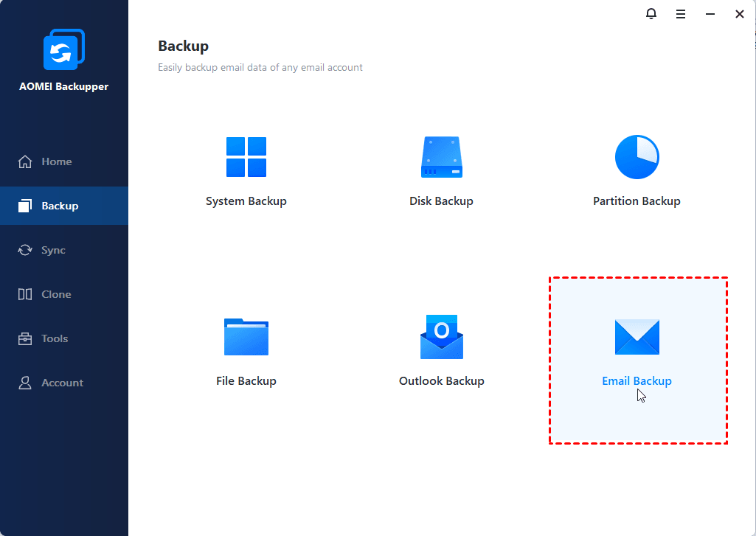Click the AOMEI Backupper logo
The height and width of the screenshot is (536, 756).
point(64,49)
